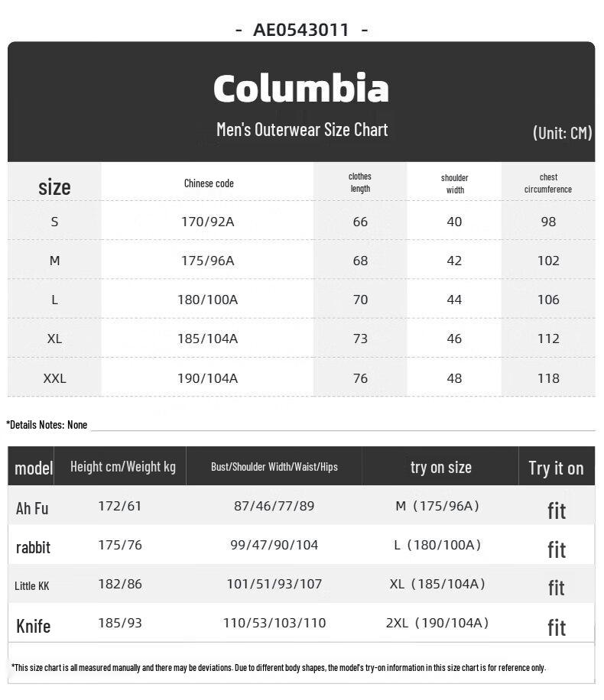Select the clothes length column header
The width and height of the screenshot is (604, 700).
[x=359, y=183]
